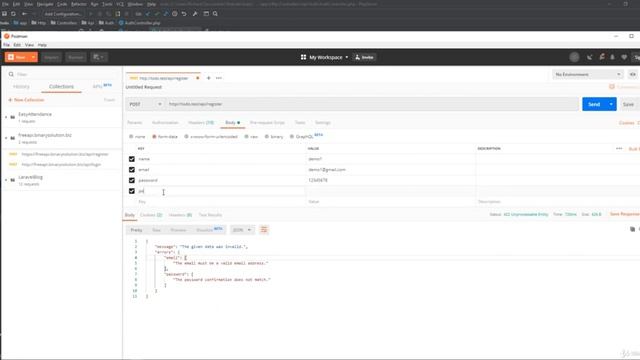
Task: Select the GraphQL body type radio
Action: 292,137
